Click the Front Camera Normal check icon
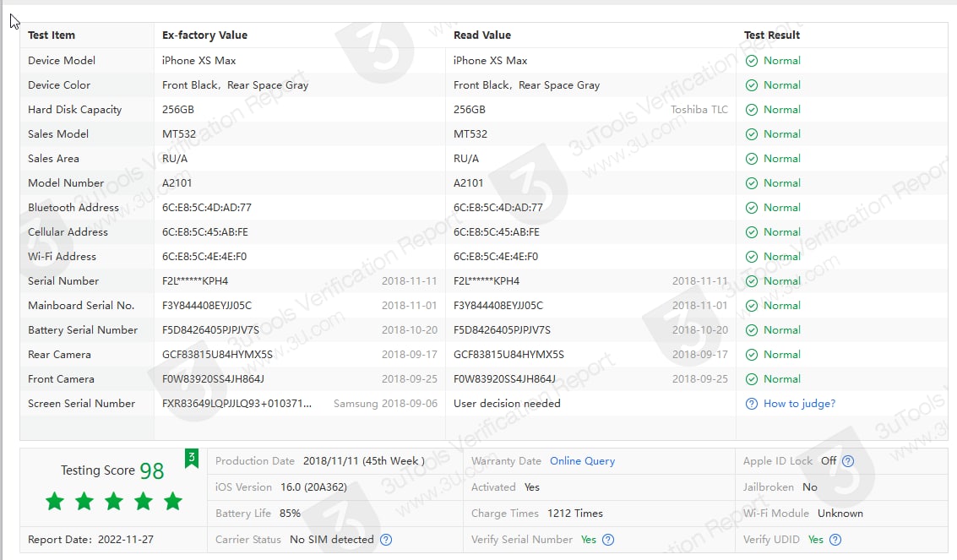The width and height of the screenshot is (957, 560). point(752,379)
